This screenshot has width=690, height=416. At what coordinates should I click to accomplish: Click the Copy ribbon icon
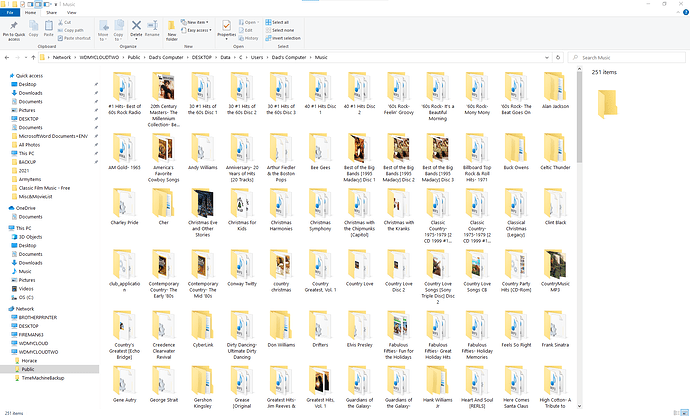pyautogui.click(x=33, y=29)
